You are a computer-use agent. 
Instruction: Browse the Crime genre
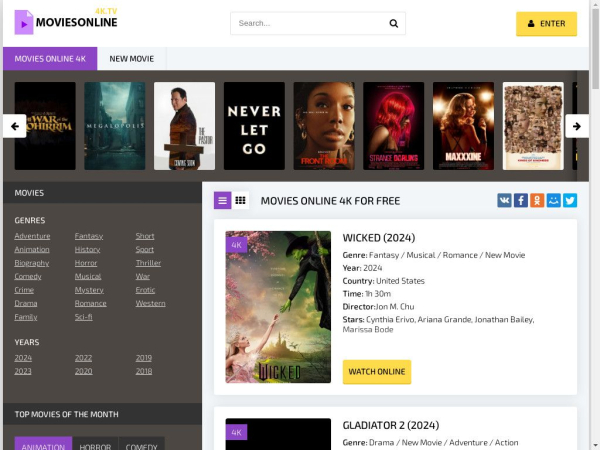point(24,290)
